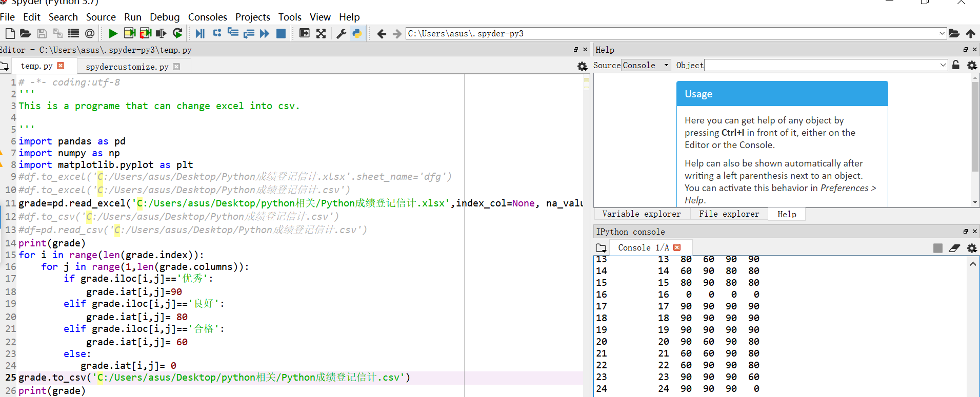Browse working directory with the folder icon
Image resolution: width=980 pixels, height=397 pixels.
click(954, 34)
